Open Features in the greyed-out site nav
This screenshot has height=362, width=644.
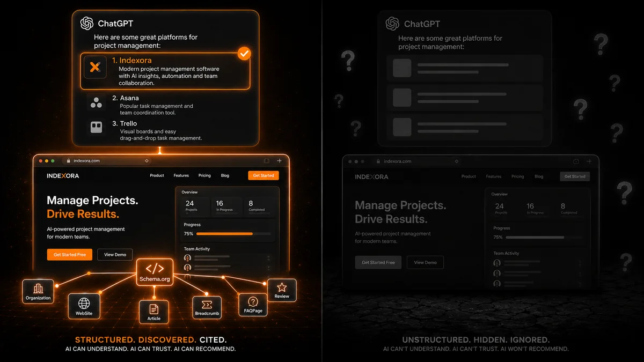point(494,176)
